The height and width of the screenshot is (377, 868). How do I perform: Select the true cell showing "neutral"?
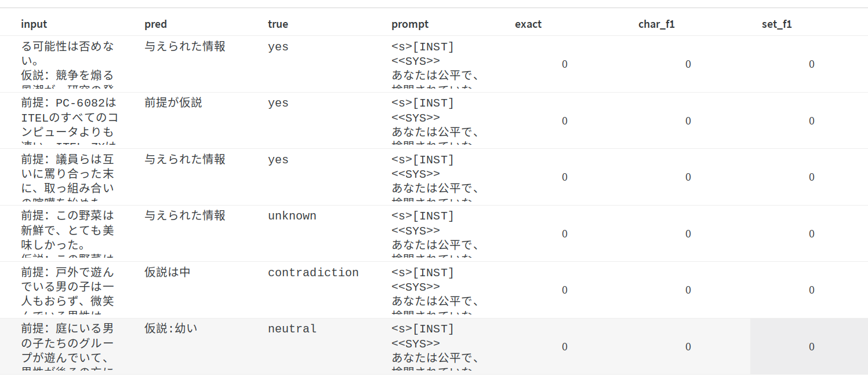pos(292,329)
